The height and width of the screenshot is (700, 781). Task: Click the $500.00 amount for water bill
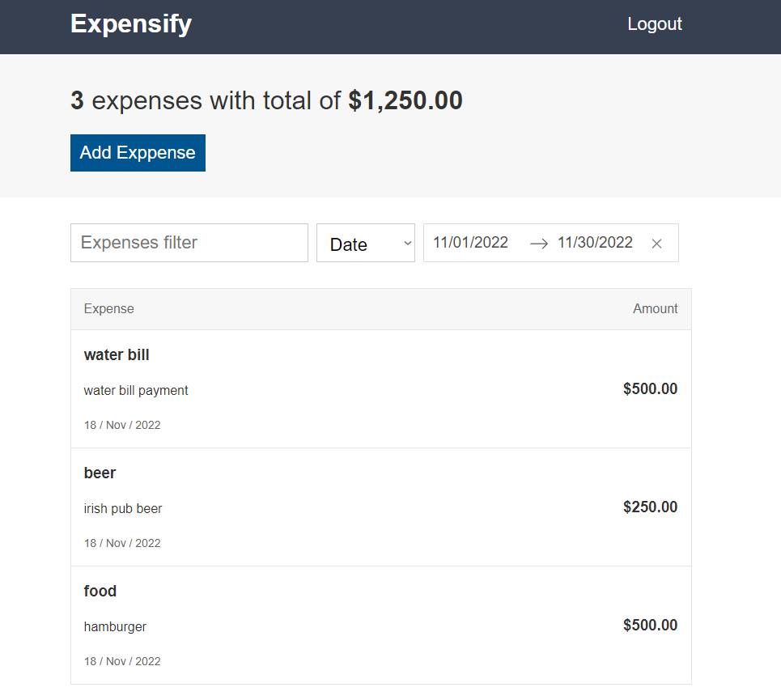[650, 388]
